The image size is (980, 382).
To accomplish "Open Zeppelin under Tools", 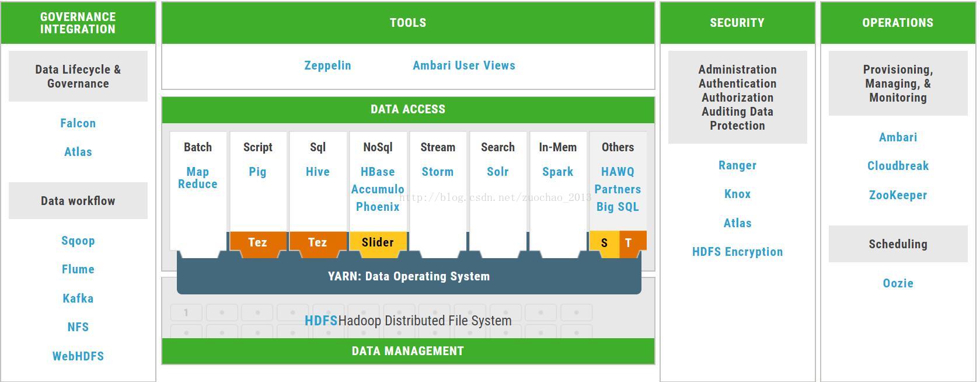I will [x=327, y=65].
